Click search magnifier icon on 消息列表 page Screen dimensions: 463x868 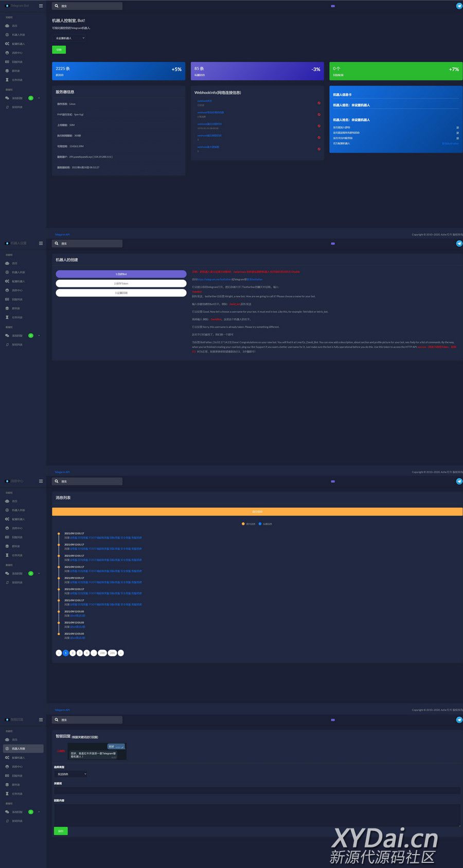pyautogui.click(x=57, y=481)
